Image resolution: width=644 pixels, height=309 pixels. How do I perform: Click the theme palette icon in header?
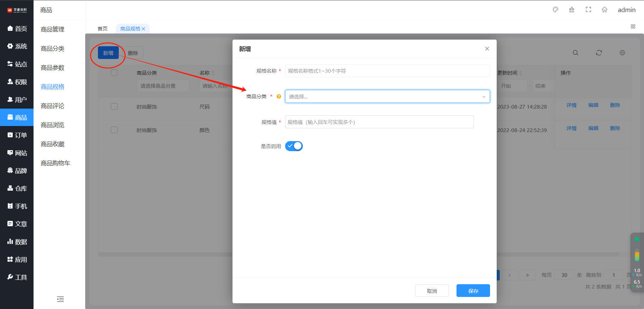click(x=555, y=10)
